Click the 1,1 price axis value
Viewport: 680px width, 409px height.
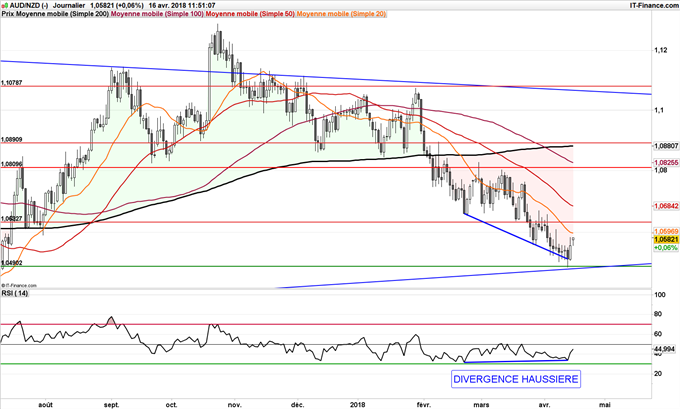(659, 110)
